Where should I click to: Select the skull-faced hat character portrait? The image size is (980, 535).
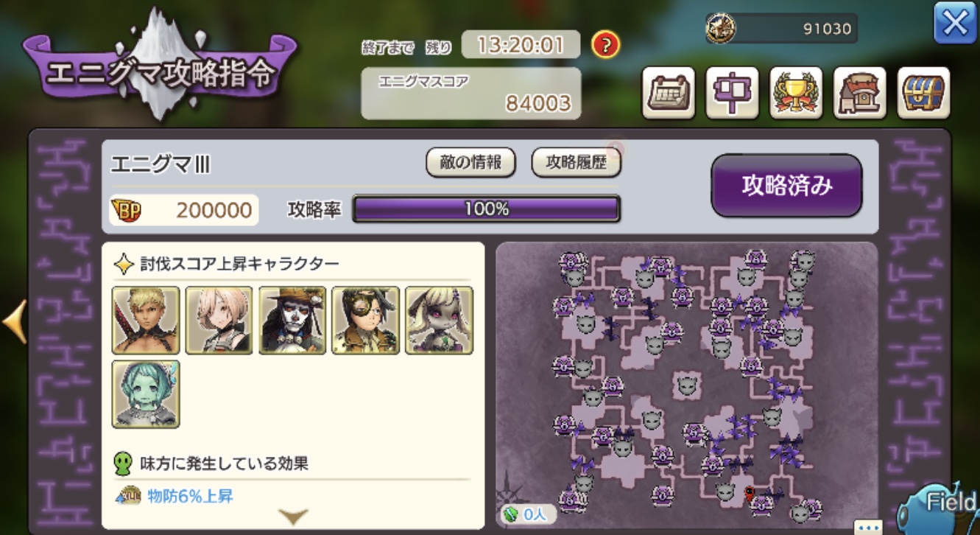coord(292,320)
